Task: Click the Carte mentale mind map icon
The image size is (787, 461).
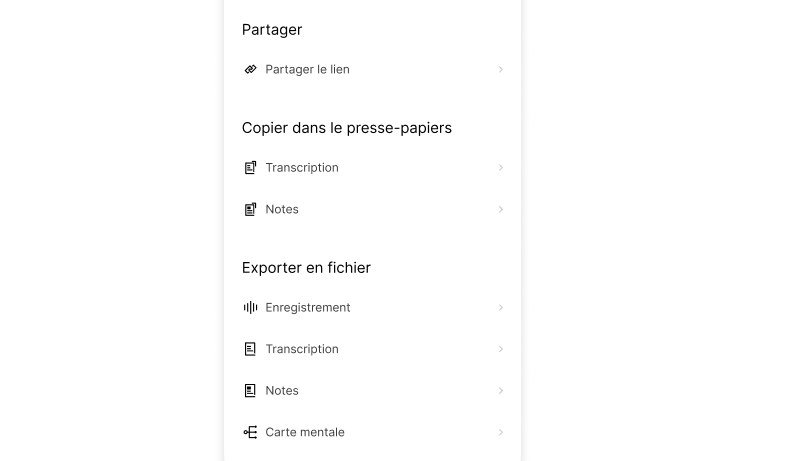Action: [x=250, y=433]
